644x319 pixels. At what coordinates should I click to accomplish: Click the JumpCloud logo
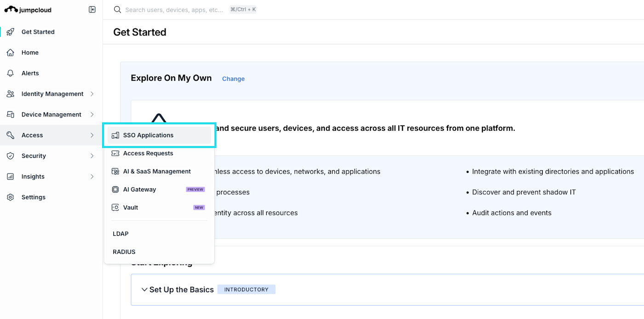click(28, 10)
